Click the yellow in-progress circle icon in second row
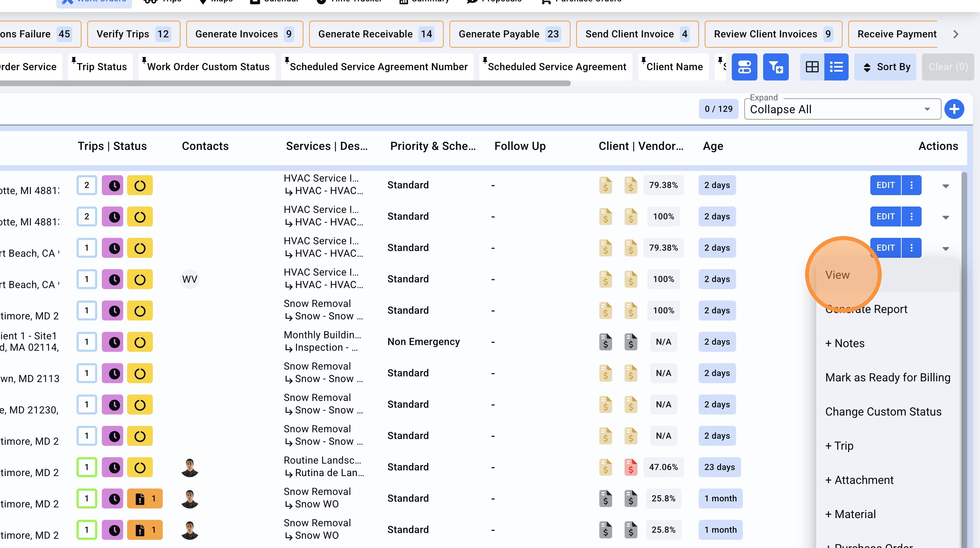 pos(140,217)
